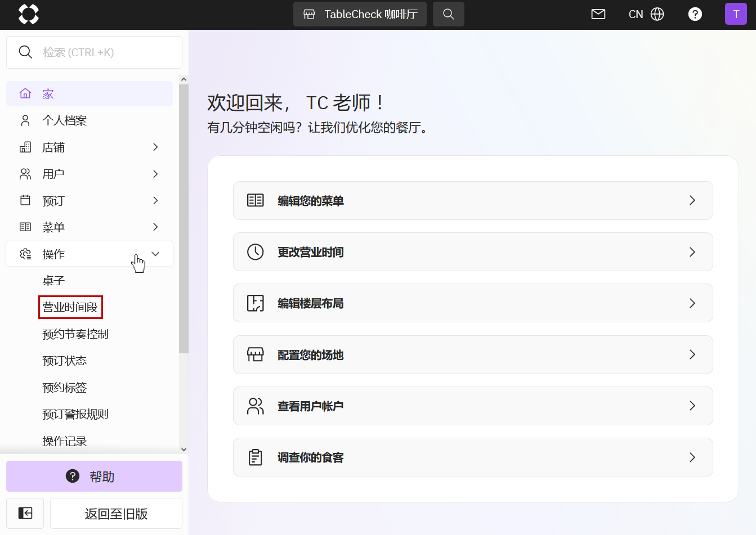Open 预订状态 submenu item
This screenshot has width=756, height=535.
click(x=65, y=361)
